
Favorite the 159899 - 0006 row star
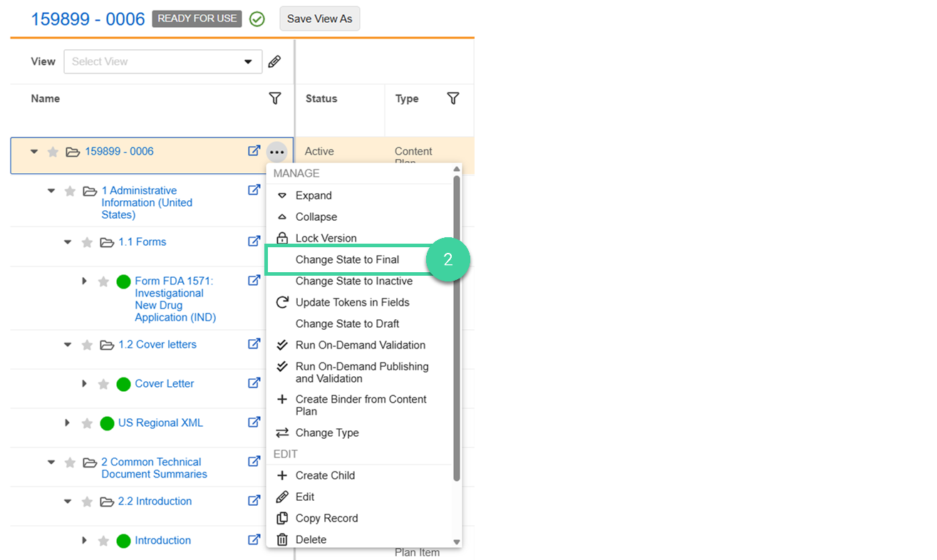click(x=53, y=152)
